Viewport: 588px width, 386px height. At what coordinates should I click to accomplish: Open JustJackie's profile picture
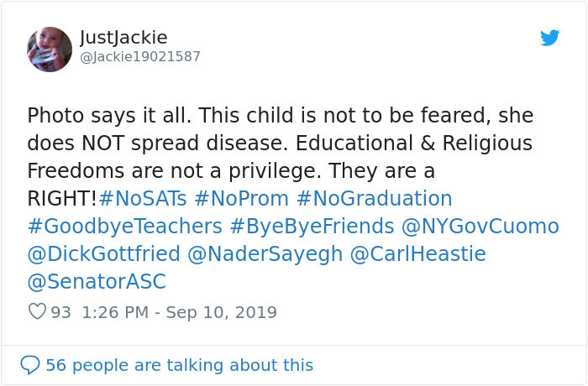(50, 49)
